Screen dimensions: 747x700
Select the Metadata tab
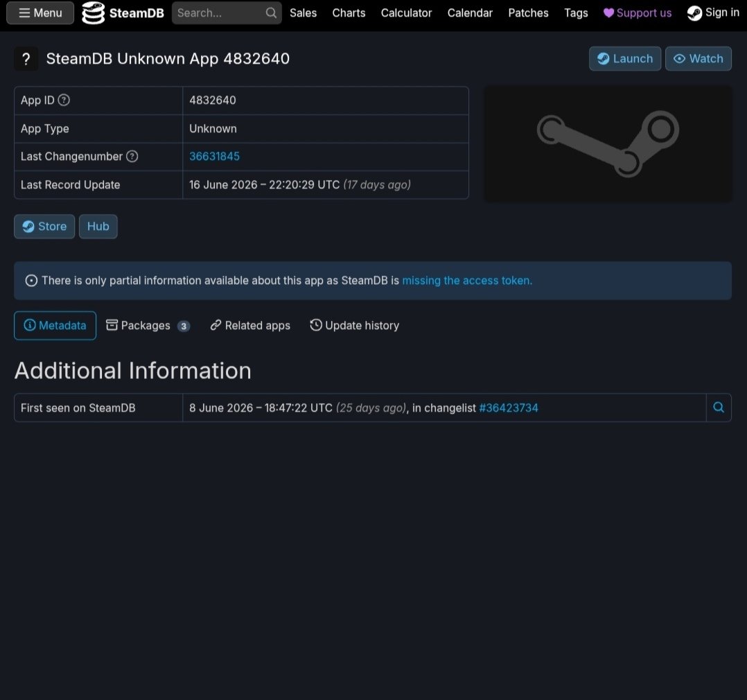55,326
